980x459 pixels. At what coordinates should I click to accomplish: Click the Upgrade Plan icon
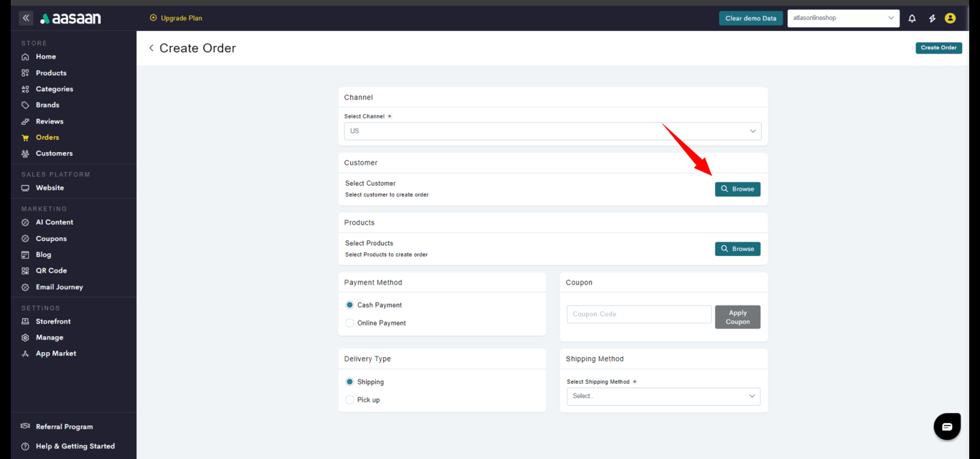pyautogui.click(x=153, y=18)
